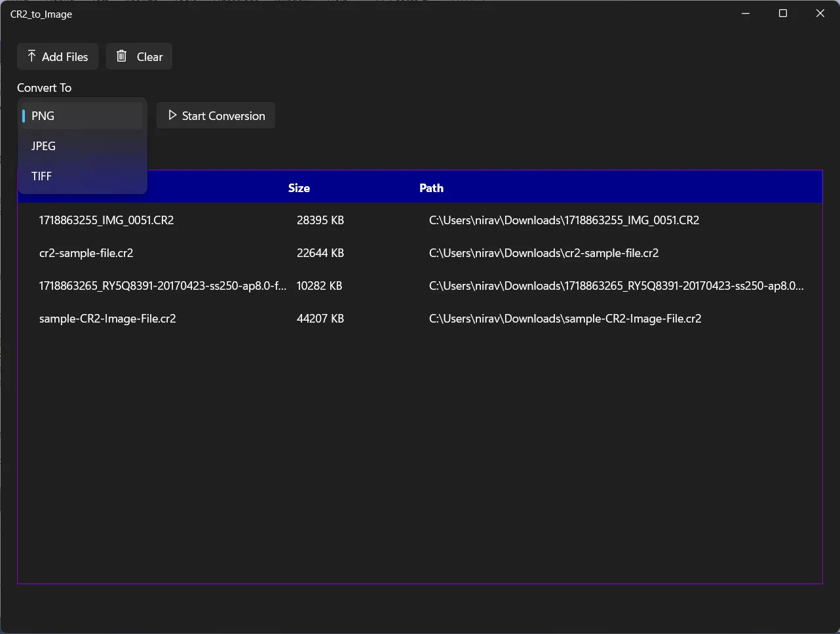Select the cr2-sample-file.cr2 row name

(x=86, y=253)
